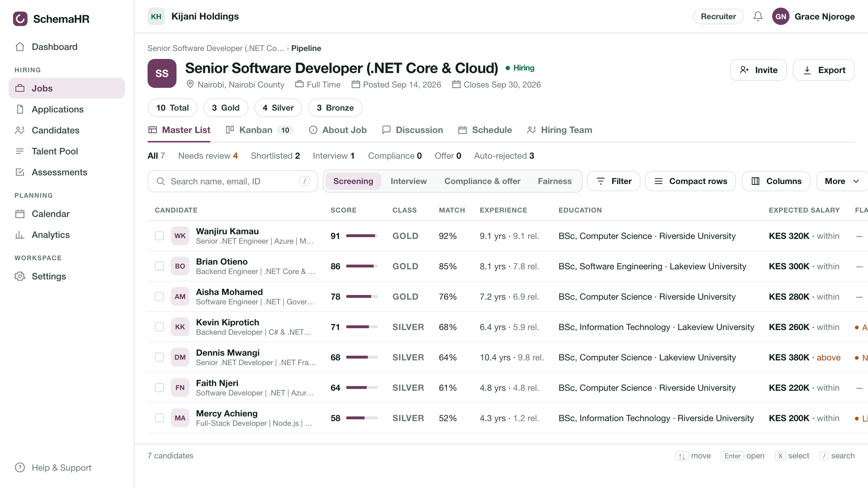Toggle Compact rows button
The image size is (868, 488).
point(690,181)
